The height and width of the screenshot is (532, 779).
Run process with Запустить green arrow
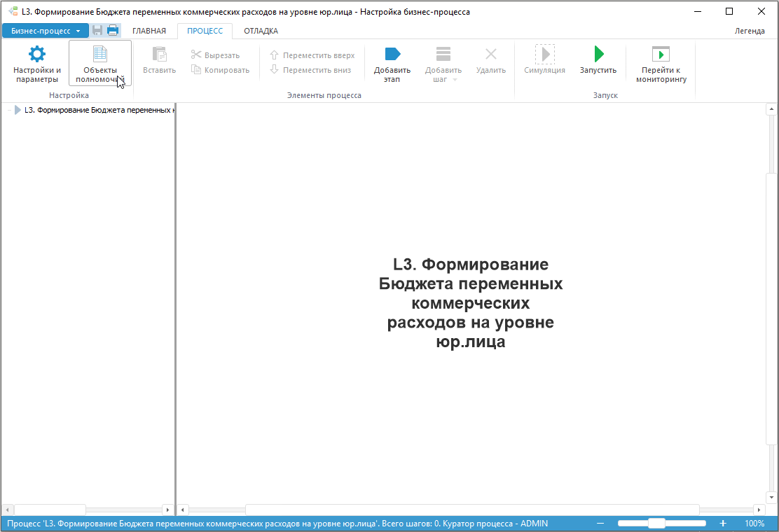(x=599, y=54)
